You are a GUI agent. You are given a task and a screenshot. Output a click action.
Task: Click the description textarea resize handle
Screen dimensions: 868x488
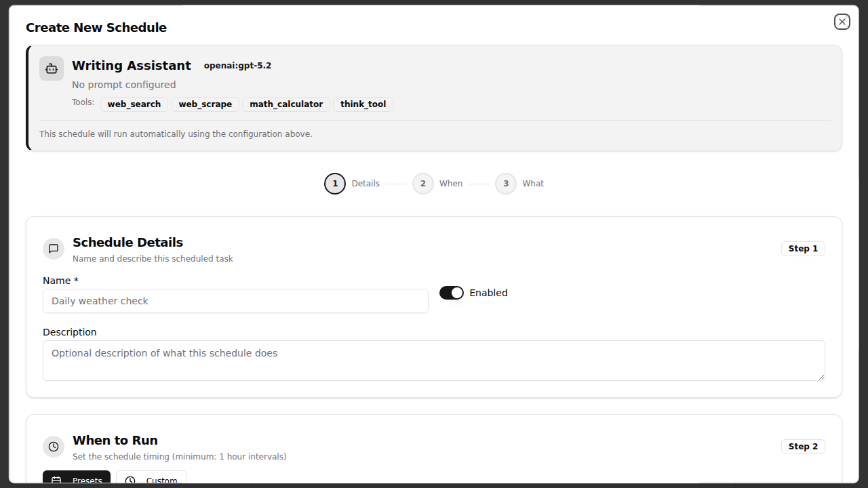coord(821,377)
